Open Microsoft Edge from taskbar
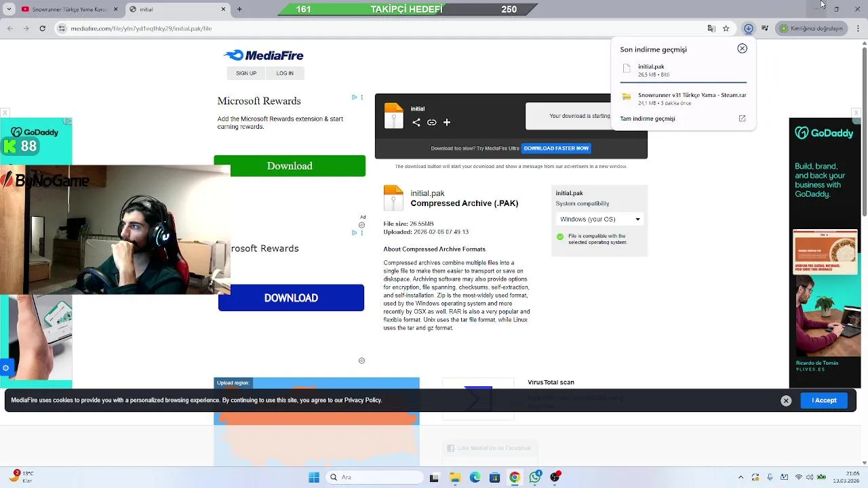 click(x=475, y=477)
